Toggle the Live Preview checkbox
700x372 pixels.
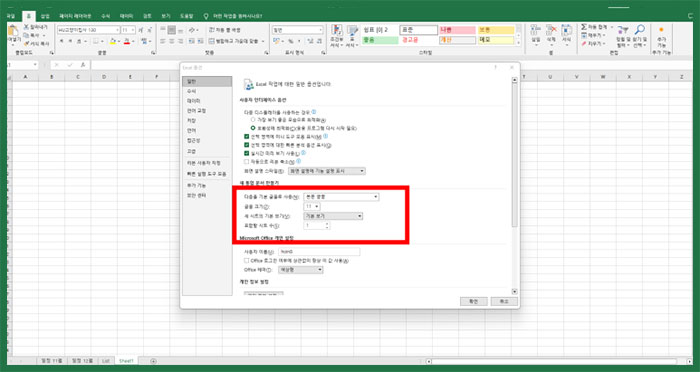point(246,153)
